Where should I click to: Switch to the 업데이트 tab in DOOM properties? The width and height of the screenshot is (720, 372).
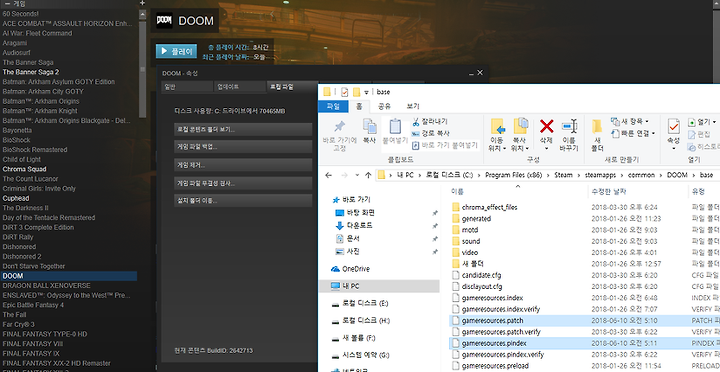[240, 87]
